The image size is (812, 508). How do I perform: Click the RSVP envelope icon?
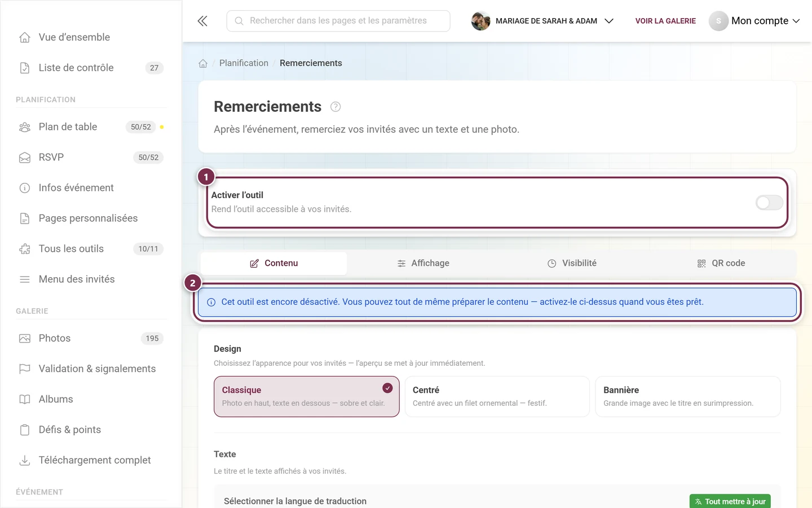tap(25, 157)
